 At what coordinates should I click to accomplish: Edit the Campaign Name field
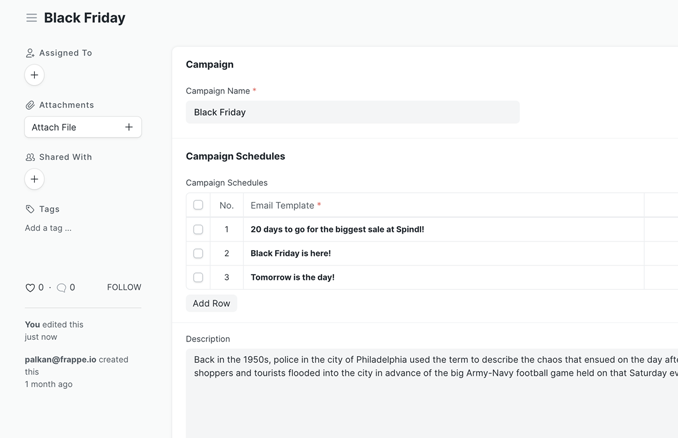click(x=352, y=112)
